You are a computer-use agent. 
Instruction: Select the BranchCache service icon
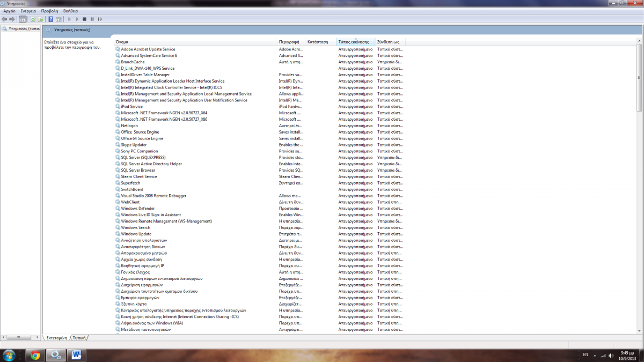[118, 62]
